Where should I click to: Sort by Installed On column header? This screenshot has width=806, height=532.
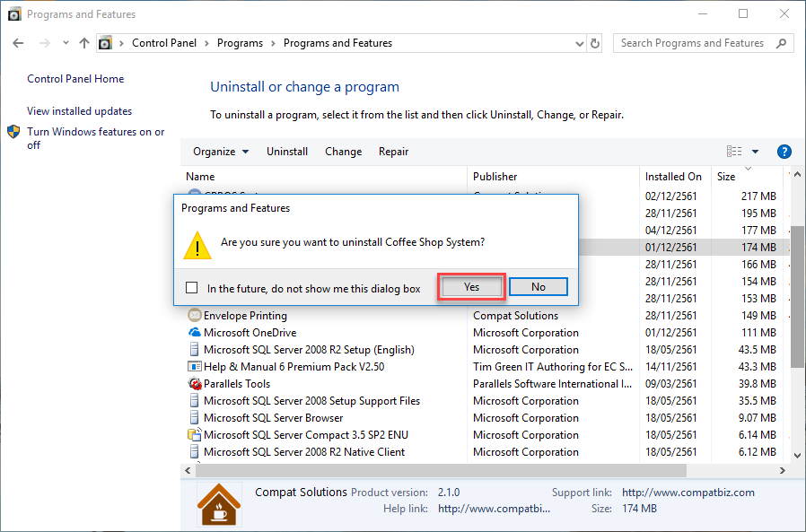pos(676,177)
